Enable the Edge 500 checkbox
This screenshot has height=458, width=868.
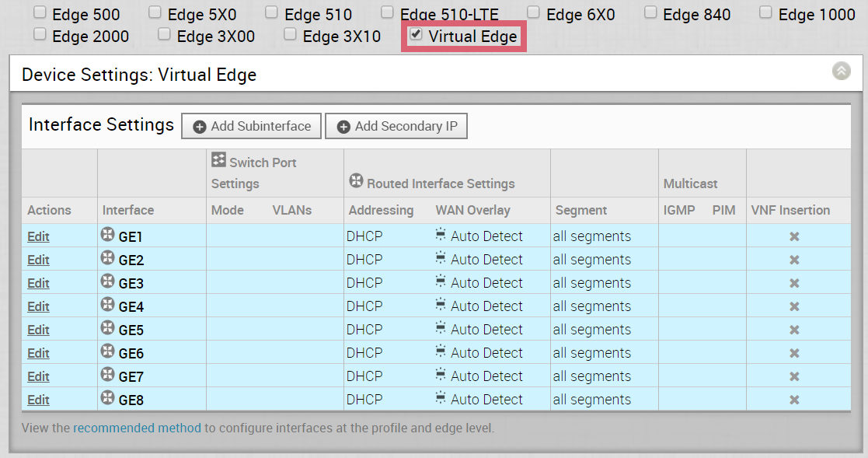(x=40, y=12)
